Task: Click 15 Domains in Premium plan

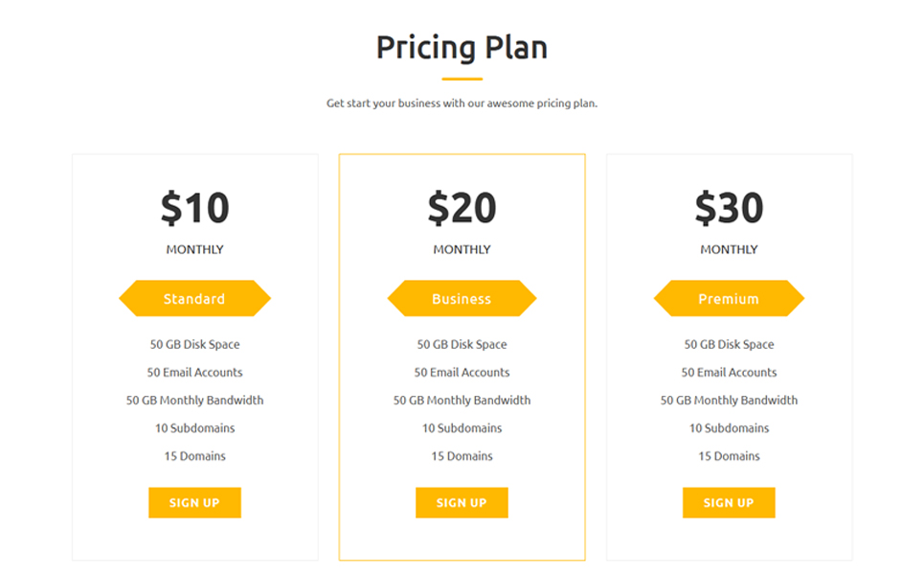Action: 729,456
